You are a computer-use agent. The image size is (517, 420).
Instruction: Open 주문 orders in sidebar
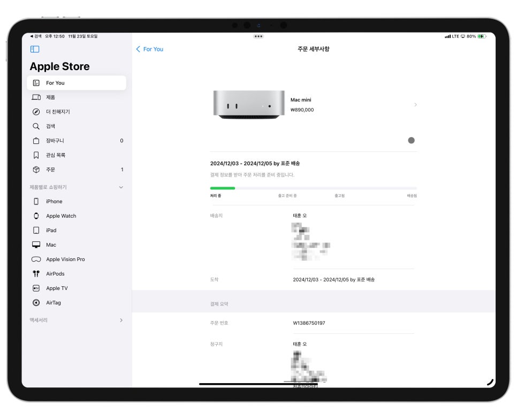[77, 170]
